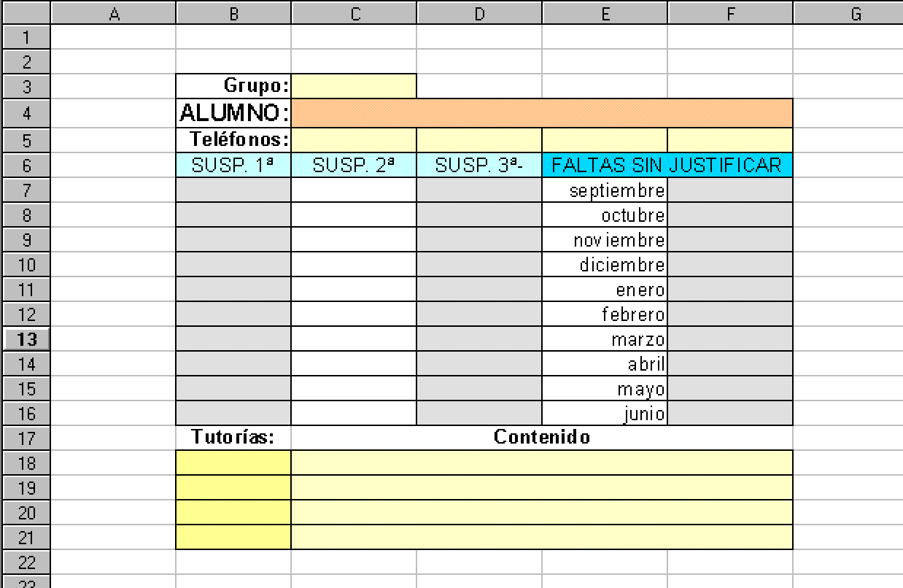Select column A header

click(x=113, y=12)
